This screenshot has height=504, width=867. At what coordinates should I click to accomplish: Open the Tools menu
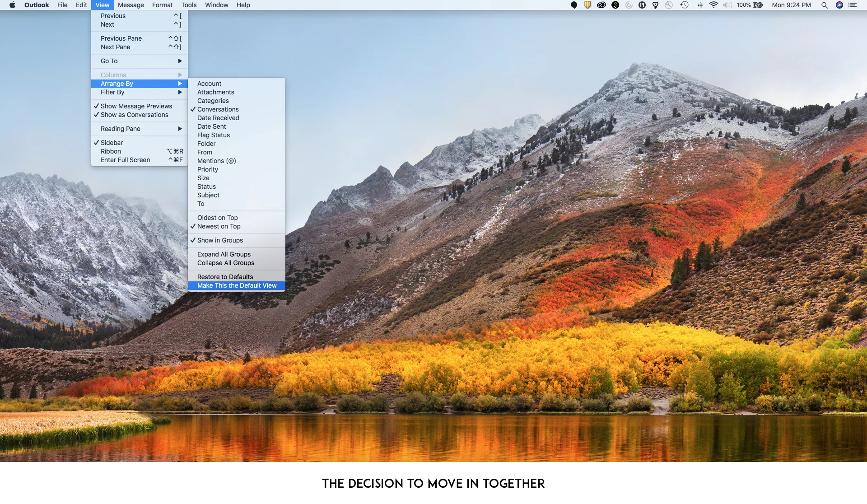[x=189, y=5]
